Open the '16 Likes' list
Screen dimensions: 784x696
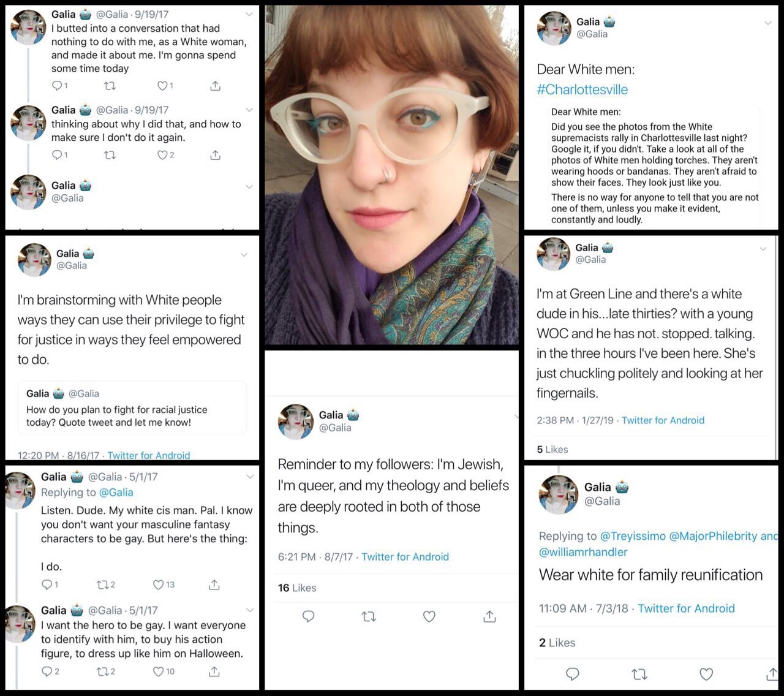[x=297, y=588]
